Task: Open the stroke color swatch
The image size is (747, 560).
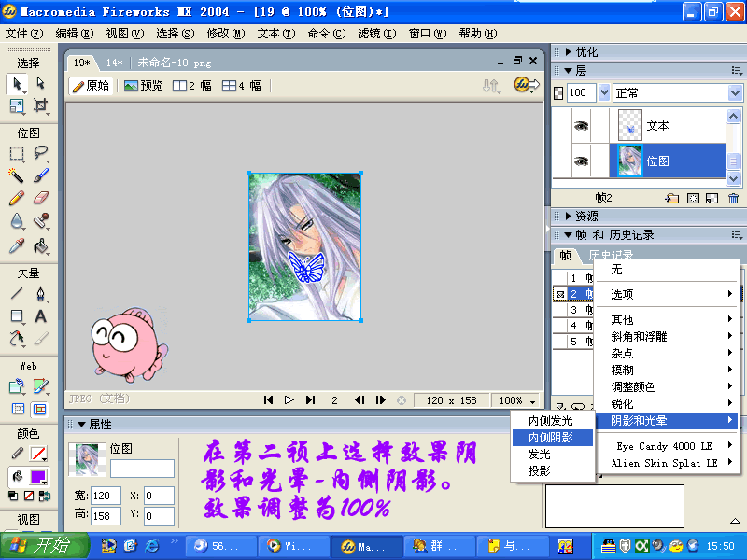Action: 37,454
